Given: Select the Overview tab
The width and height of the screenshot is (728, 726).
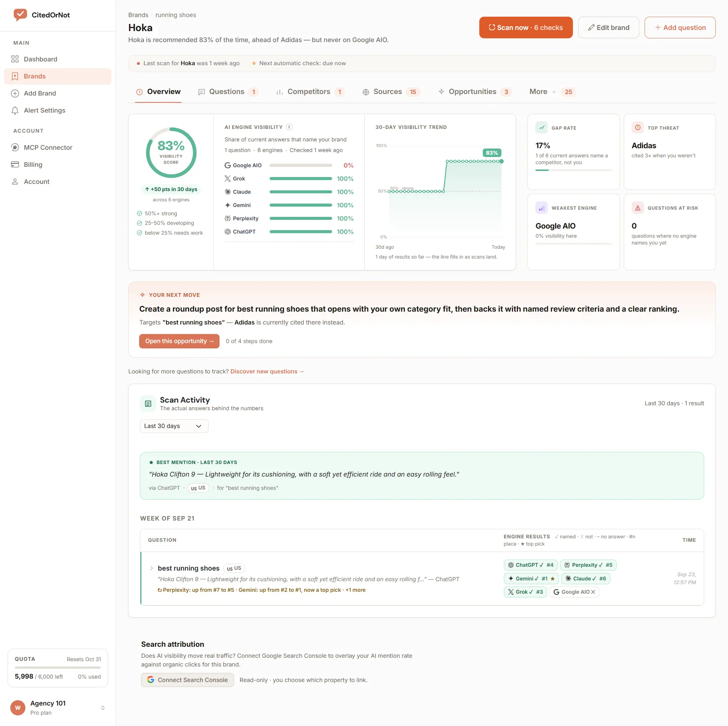Looking at the screenshot, I should tap(158, 92).
